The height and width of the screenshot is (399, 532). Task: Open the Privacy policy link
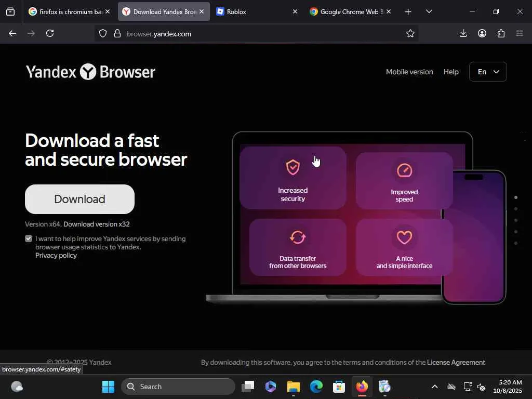point(56,256)
